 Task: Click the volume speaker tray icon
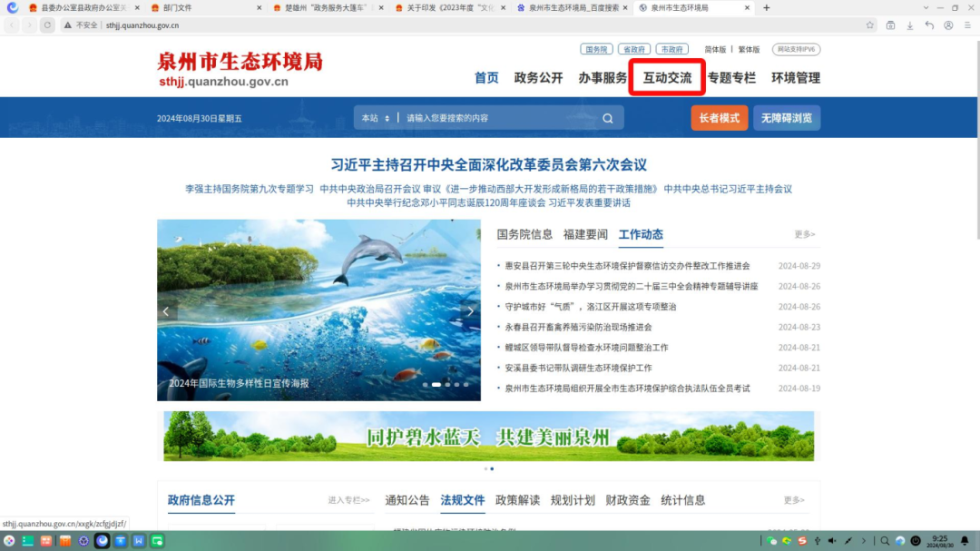coord(832,541)
